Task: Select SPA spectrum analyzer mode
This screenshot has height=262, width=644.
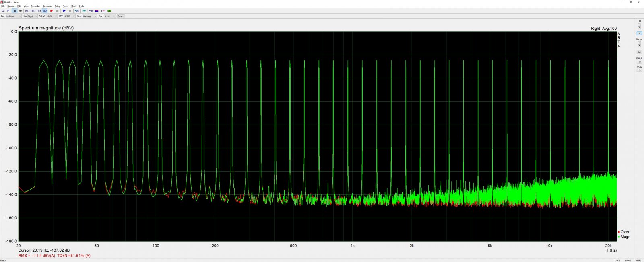Action: [45, 11]
